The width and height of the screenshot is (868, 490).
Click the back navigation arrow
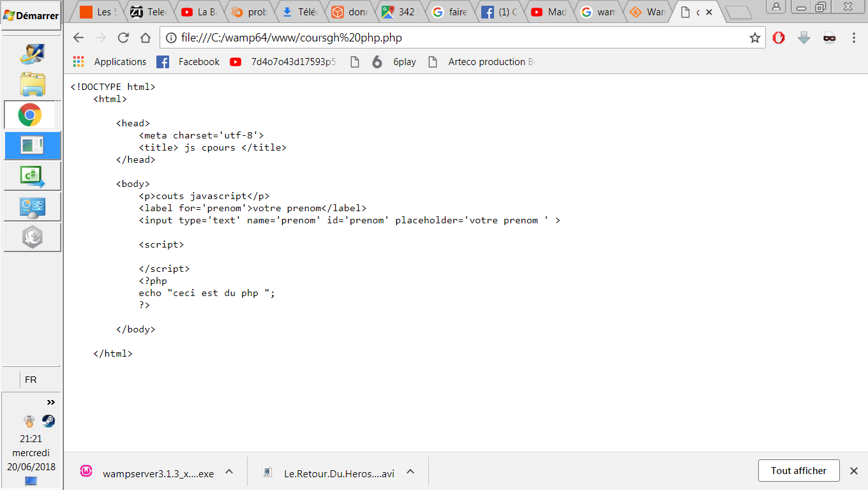point(79,38)
